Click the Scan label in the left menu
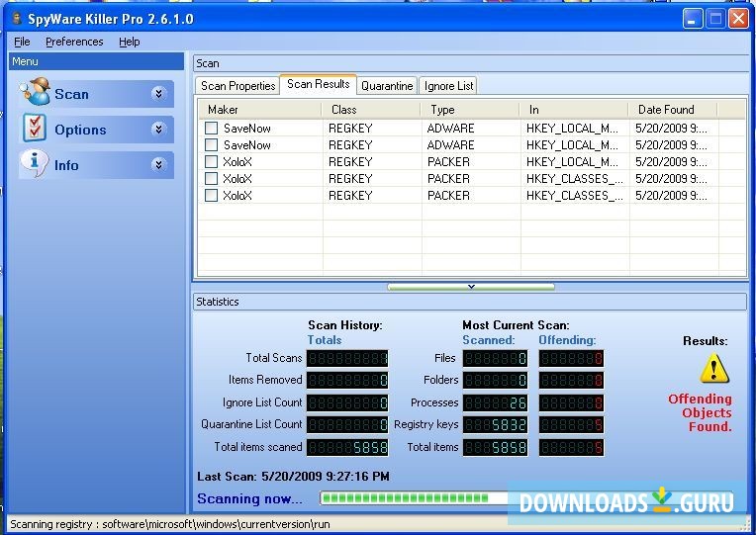 tap(71, 94)
